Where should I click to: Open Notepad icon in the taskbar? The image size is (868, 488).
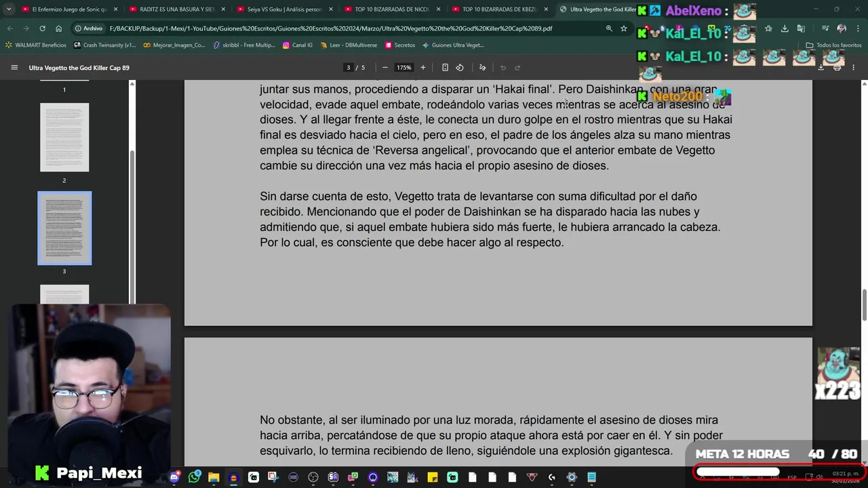pyautogui.click(x=591, y=477)
